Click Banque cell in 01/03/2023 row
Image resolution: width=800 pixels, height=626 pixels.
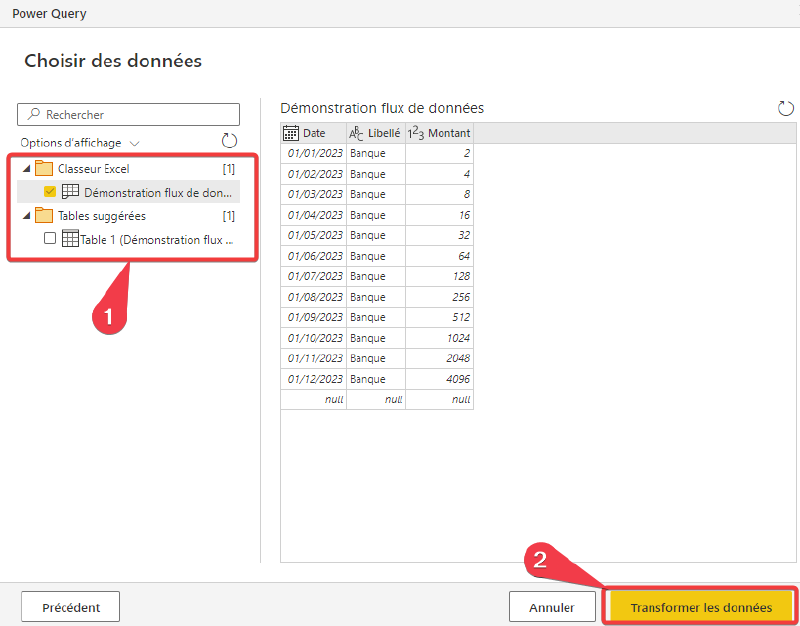click(x=376, y=194)
